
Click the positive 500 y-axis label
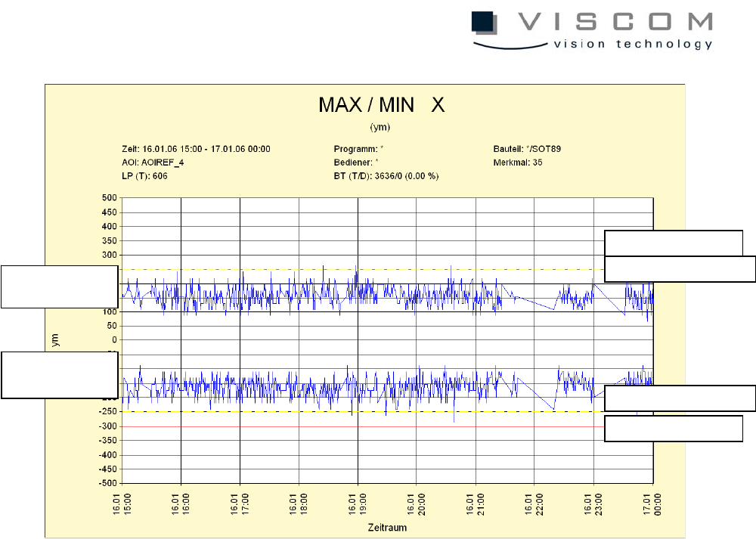tap(110, 197)
